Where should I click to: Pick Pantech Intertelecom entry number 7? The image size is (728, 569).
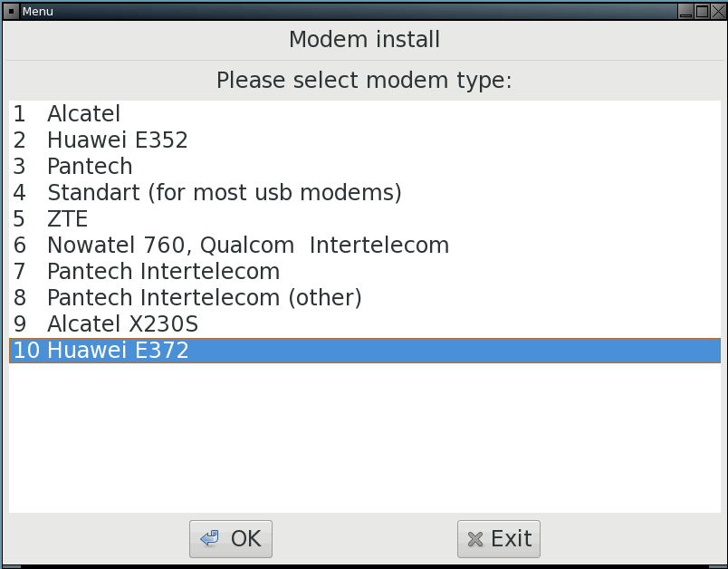[x=163, y=272]
